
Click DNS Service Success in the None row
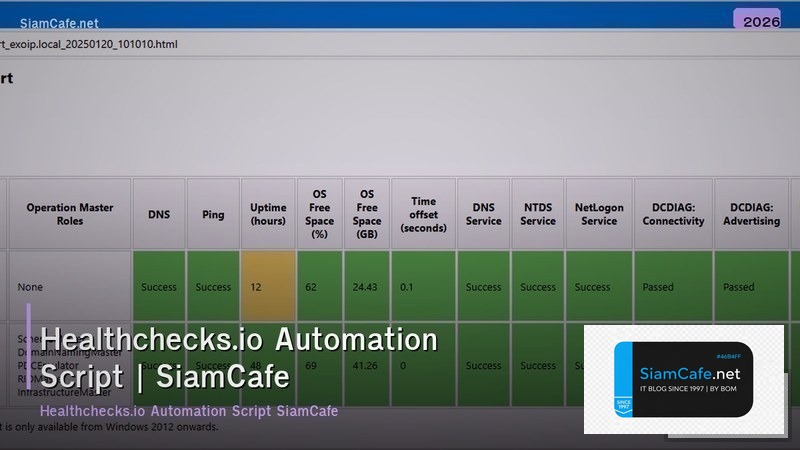click(484, 286)
